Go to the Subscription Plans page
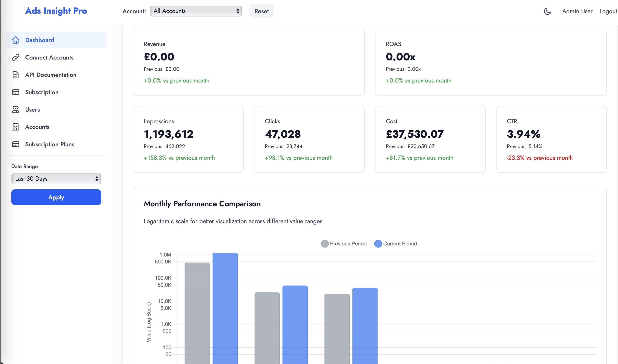Image resolution: width=618 pixels, height=364 pixels. coord(50,144)
